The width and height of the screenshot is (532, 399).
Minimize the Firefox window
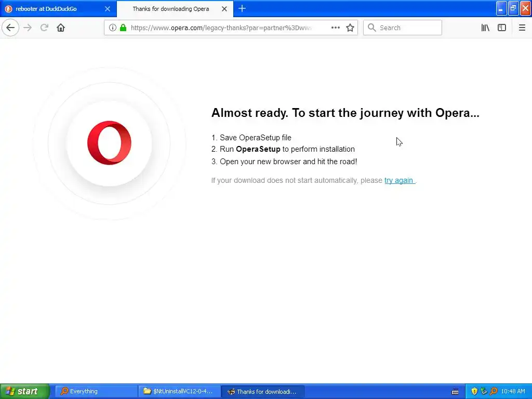point(501,8)
